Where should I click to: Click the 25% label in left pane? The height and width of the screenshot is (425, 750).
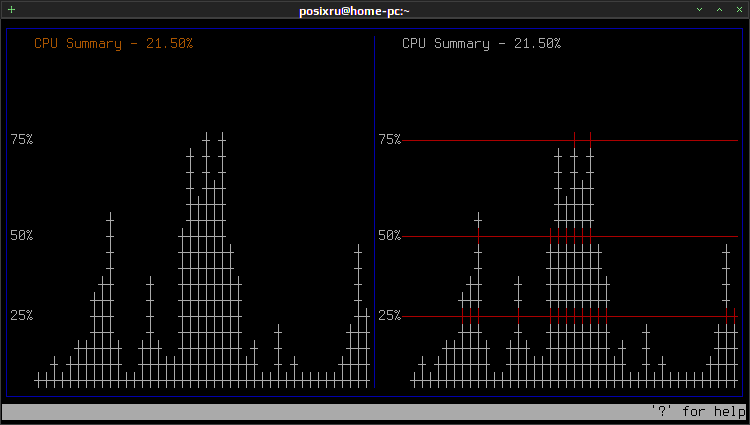pos(22,316)
